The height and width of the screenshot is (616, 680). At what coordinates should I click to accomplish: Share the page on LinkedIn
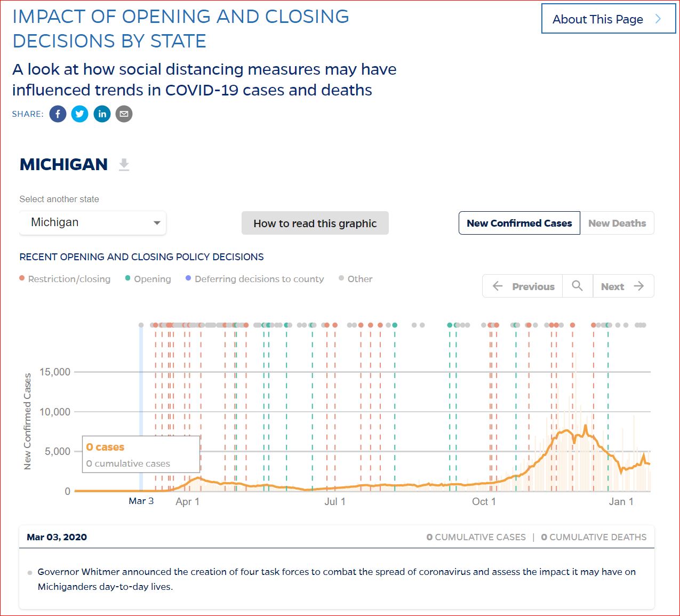[102, 114]
